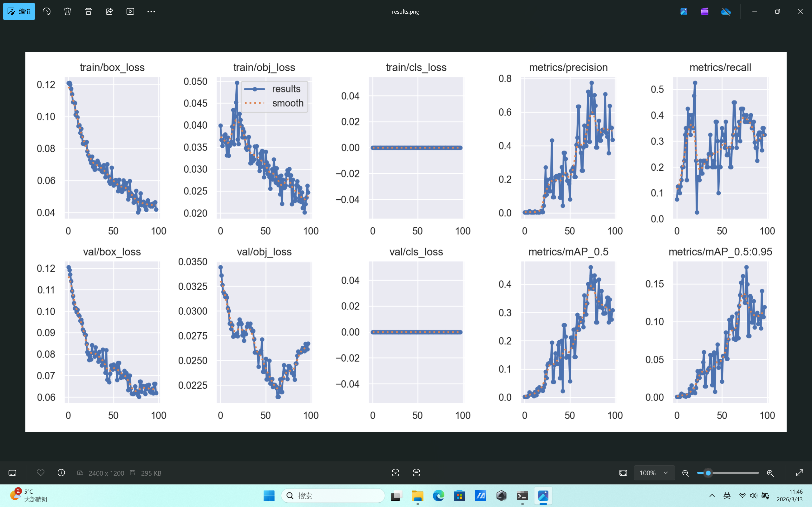Screen dimensions: 812x507
Task: Click the text recognition icon
Action: (x=416, y=473)
